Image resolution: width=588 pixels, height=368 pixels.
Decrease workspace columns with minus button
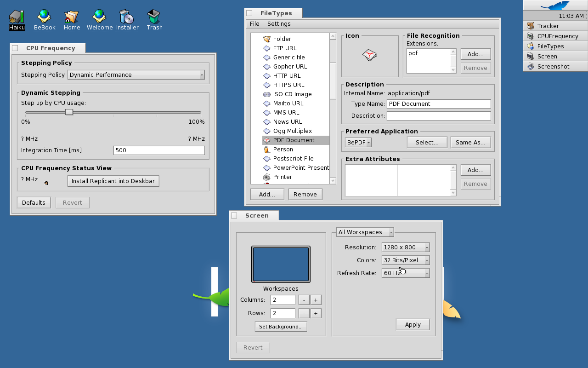pos(304,300)
